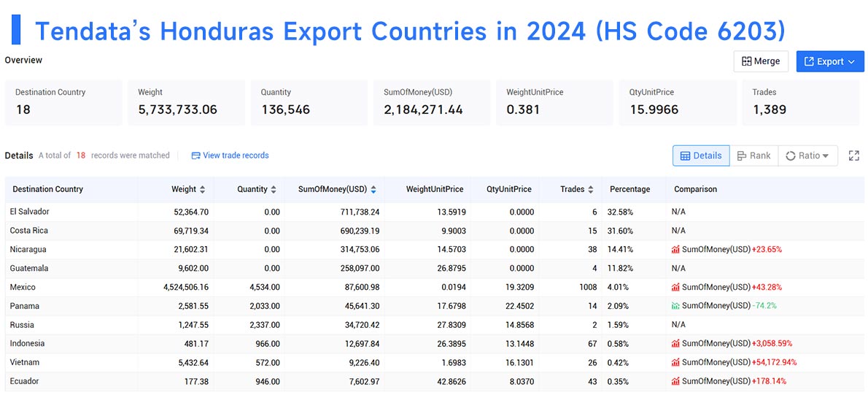
Task: Open the Export dropdown button
Action: 830,61
